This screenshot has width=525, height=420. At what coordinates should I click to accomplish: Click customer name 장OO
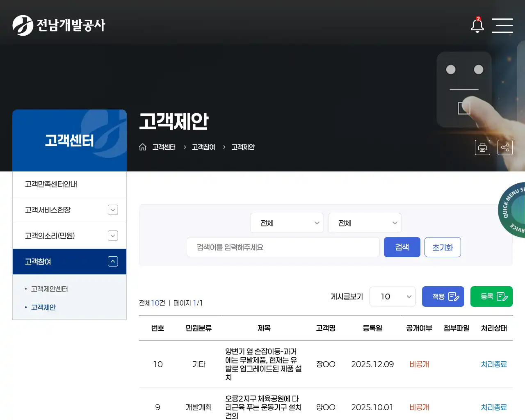coord(326,364)
